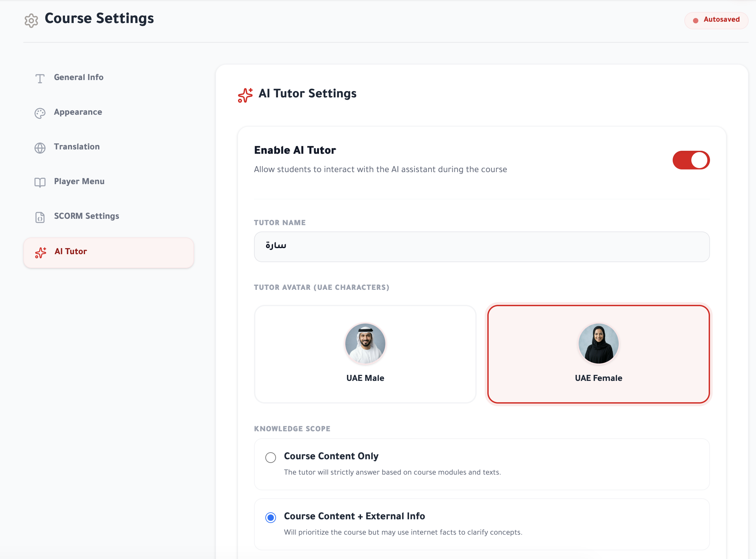This screenshot has height=559, width=756.
Task: Select the Course Content Only radio button
Action: pyautogui.click(x=270, y=458)
